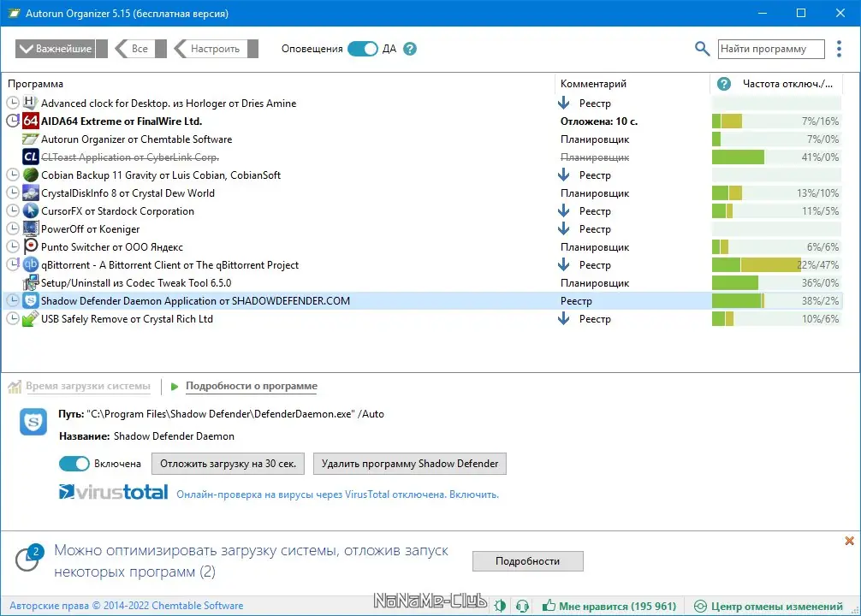The image size is (861, 616).
Task: Click Удалить программу Shadow Defender button
Action: 410,464
